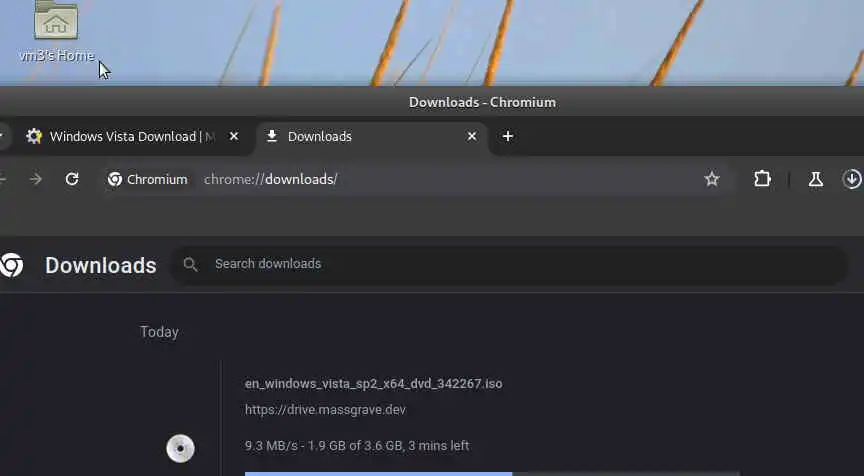Click the download speed status text

(357, 446)
